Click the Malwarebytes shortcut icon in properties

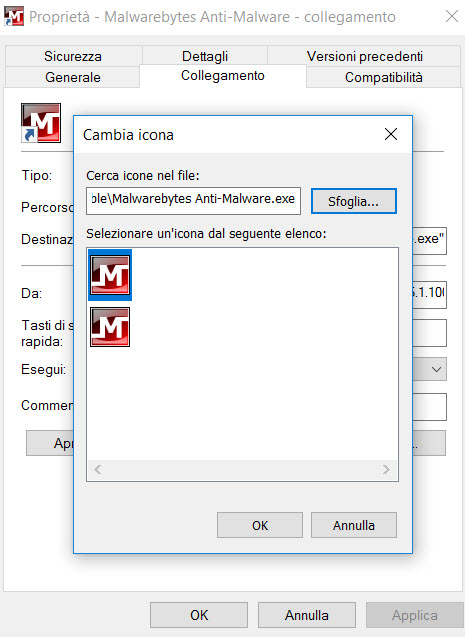pos(41,123)
